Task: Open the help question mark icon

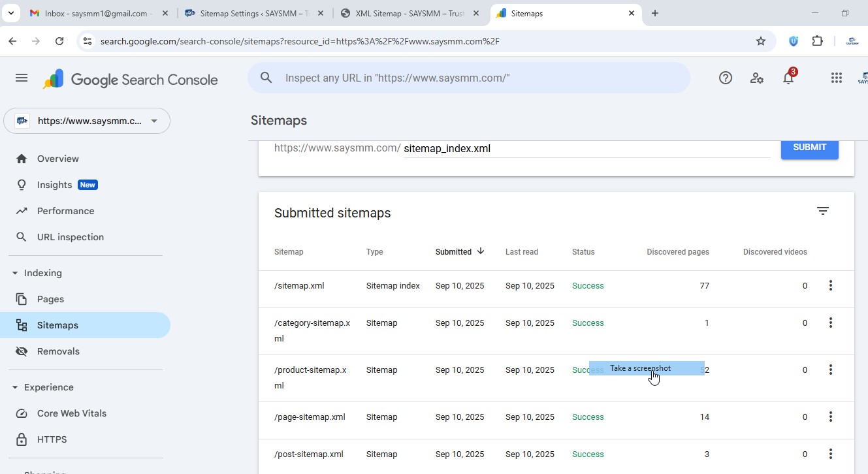Action: click(x=725, y=77)
